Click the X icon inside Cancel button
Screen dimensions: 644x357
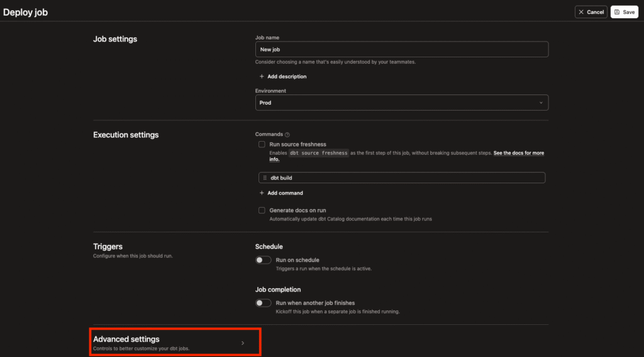pyautogui.click(x=580, y=12)
